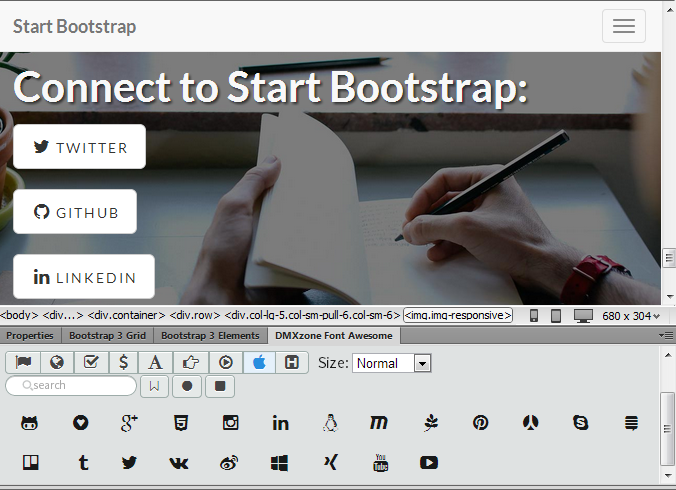Insert the VK icon
Viewport: 676px width, 490px height.
coord(179,463)
